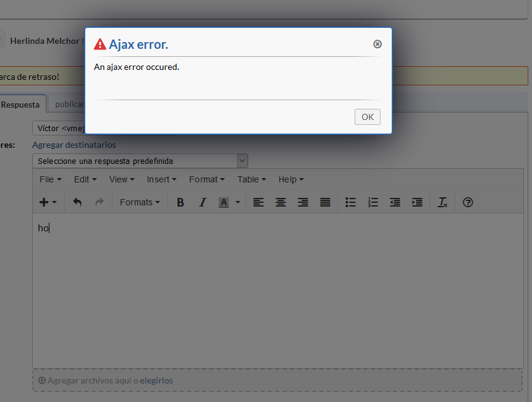Click the upload arrow icon by Agregar archivos
The width and height of the screenshot is (532, 402).
[42, 380]
